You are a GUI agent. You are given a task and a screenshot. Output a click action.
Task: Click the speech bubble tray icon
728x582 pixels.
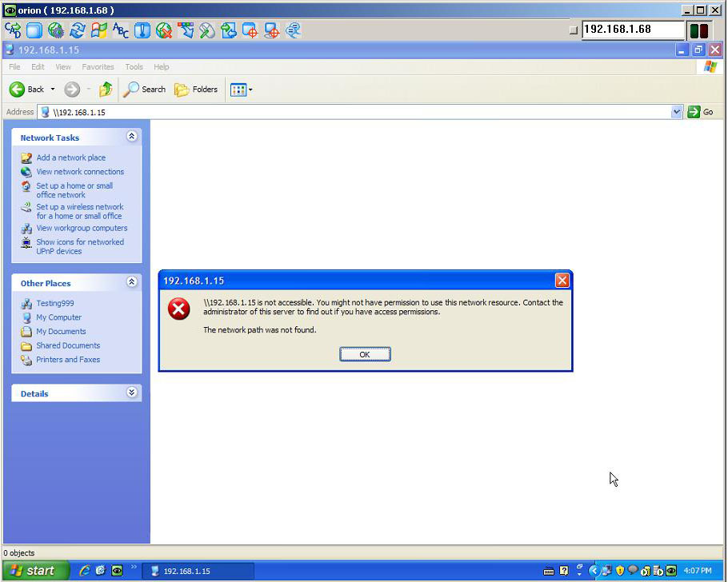click(632, 570)
